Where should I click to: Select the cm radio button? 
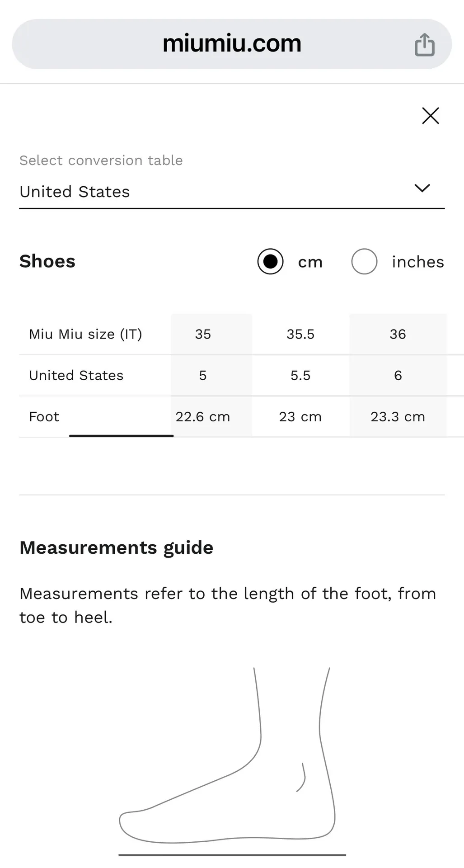(x=270, y=262)
